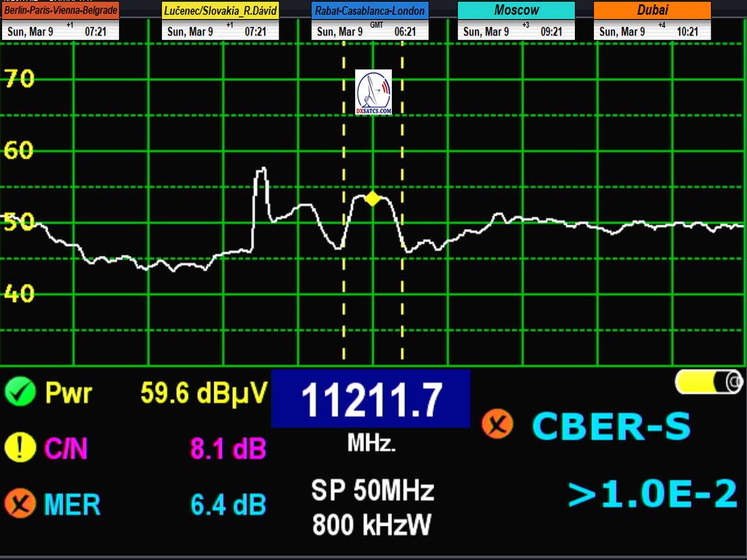Select the Moscow time zone tab
Viewport: 747px width, 560px height.
click(x=516, y=10)
